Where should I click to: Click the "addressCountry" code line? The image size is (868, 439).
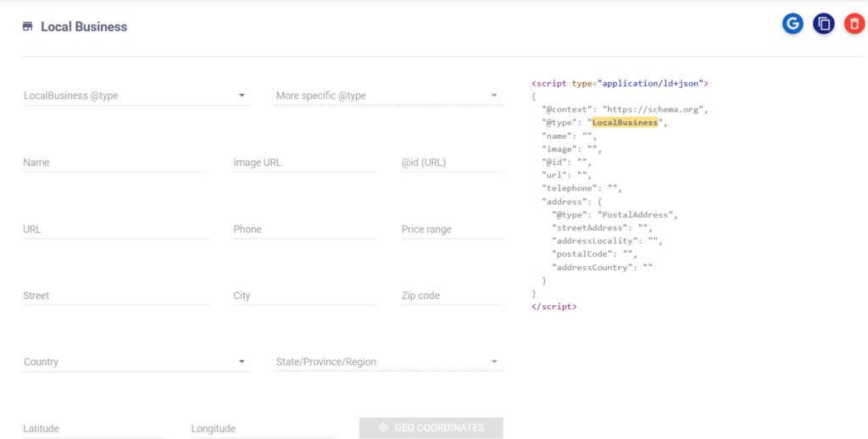tap(602, 267)
